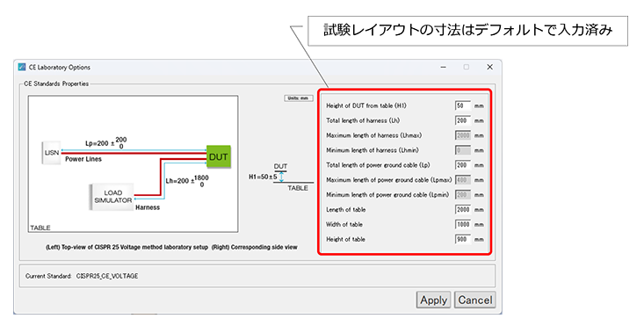The height and width of the screenshot is (333, 644).
Task: Edit Total length of power ground cable
Action: [463, 165]
